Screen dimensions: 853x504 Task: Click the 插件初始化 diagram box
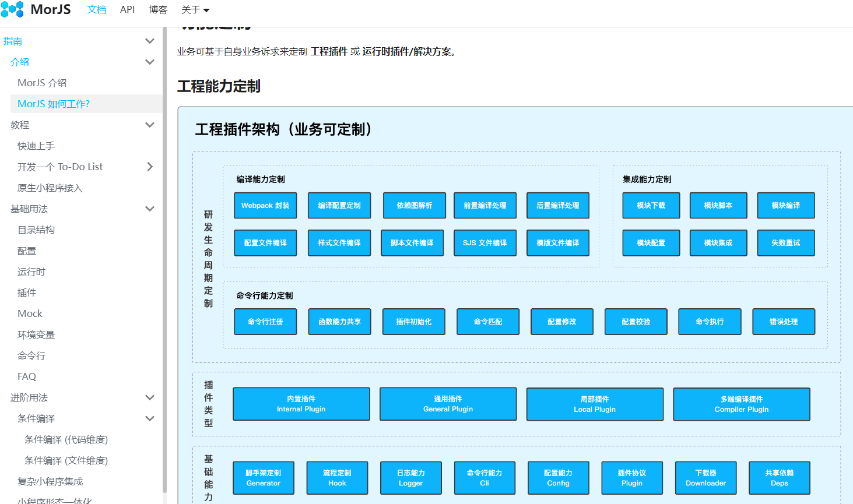[414, 322]
